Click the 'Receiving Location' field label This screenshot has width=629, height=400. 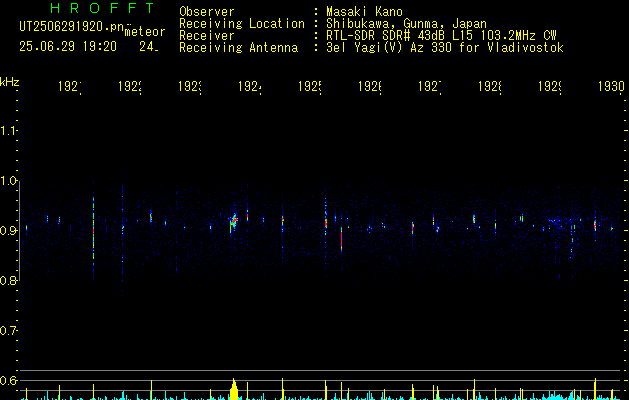pyautogui.click(x=242, y=24)
